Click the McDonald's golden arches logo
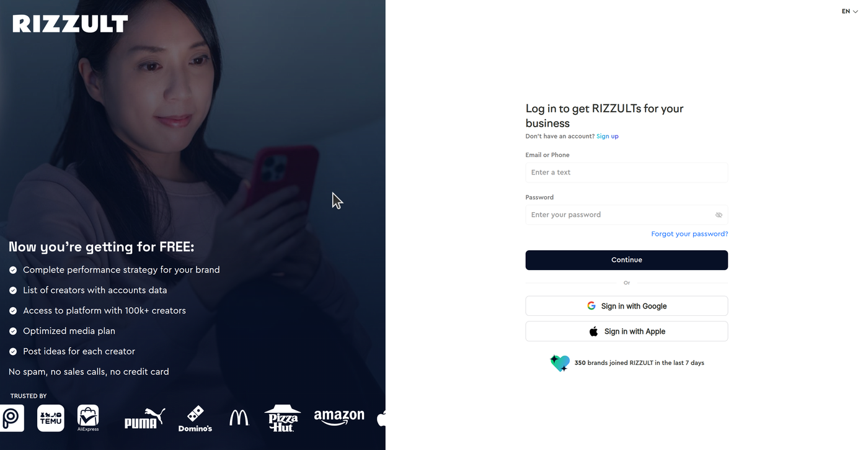This screenshot has width=868, height=450. point(239,418)
